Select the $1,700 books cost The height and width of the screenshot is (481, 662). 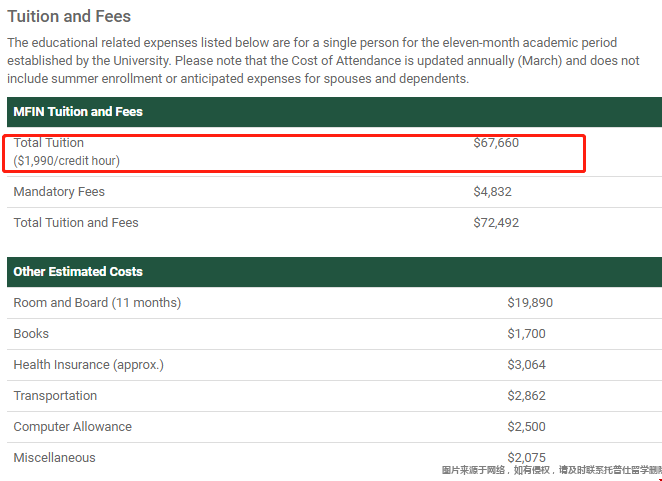click(526, 334)
